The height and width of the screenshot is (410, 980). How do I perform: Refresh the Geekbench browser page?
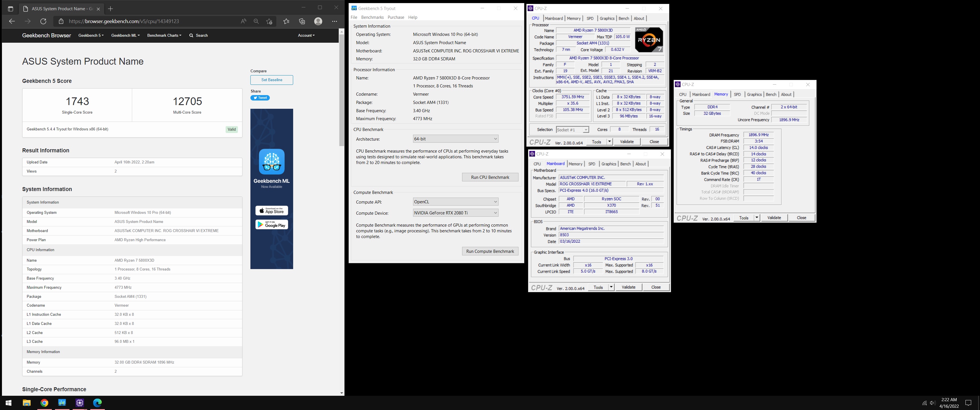pos(43,21)
